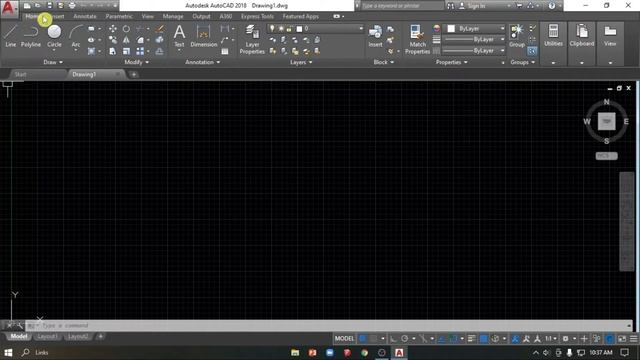Click the AutoCAD application menu logo
The width and height of the screenshot is (640, 360).
[9, 8]
